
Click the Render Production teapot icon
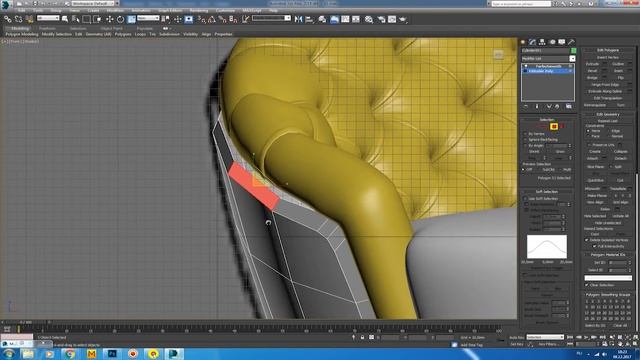coord(403,19)
